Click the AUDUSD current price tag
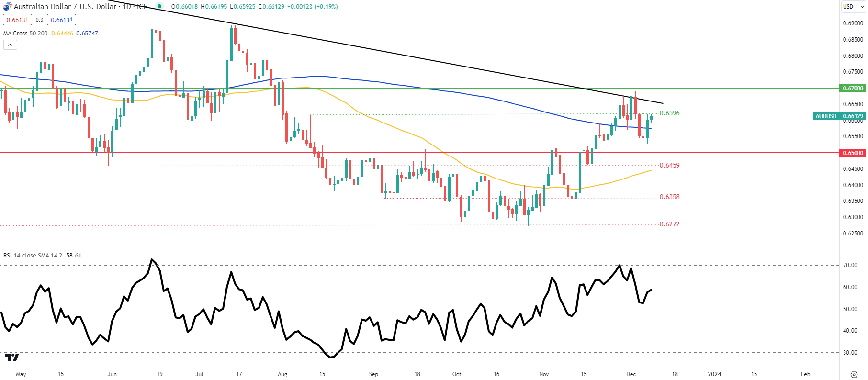Viewport: 868px width, 380px height. [839, 116]
